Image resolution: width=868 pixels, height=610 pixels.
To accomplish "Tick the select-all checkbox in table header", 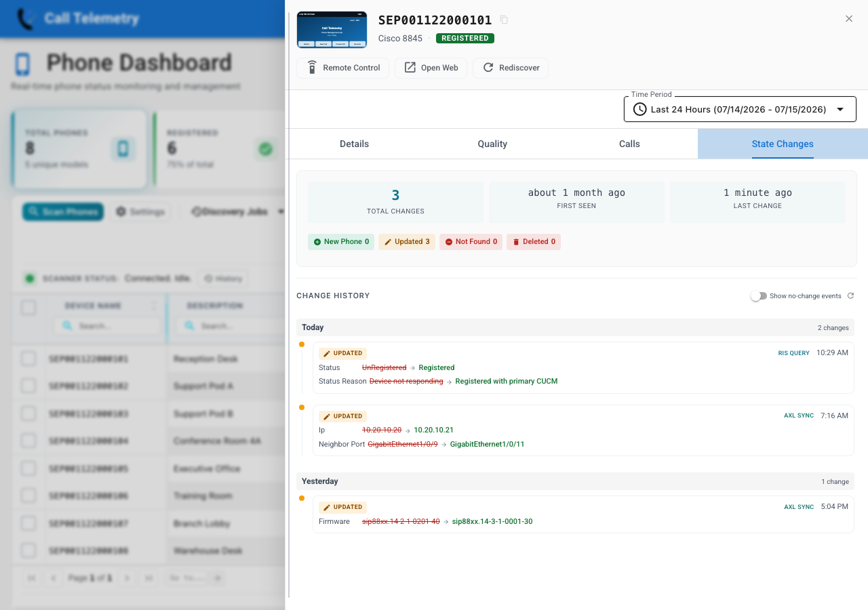I will click(x=28, y=308).
